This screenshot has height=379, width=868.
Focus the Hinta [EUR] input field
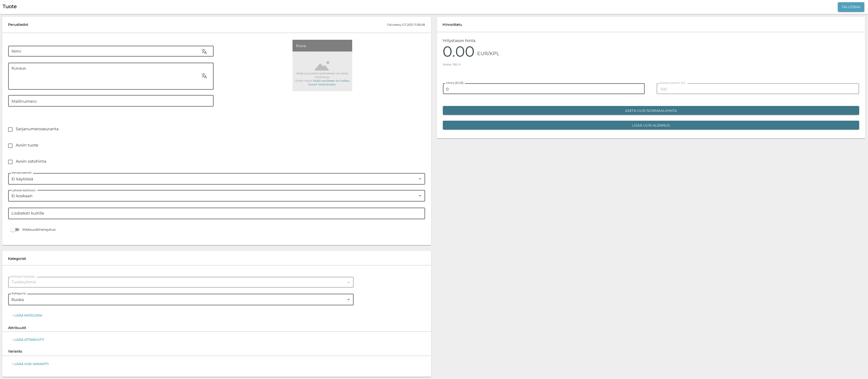point(543,89)
